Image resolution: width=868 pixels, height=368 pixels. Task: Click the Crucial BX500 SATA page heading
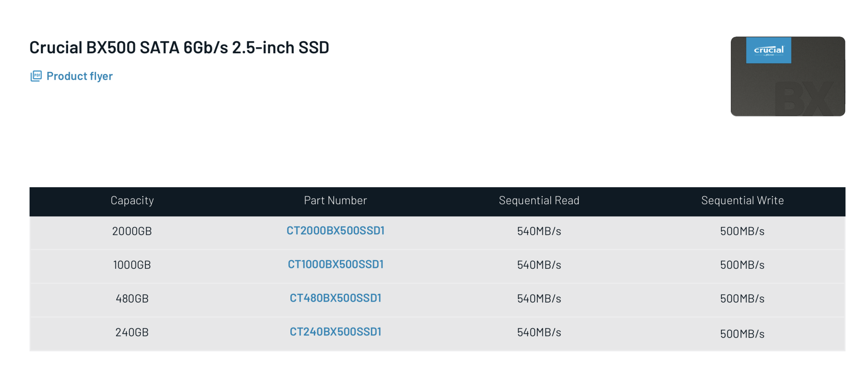coord(179,47)
